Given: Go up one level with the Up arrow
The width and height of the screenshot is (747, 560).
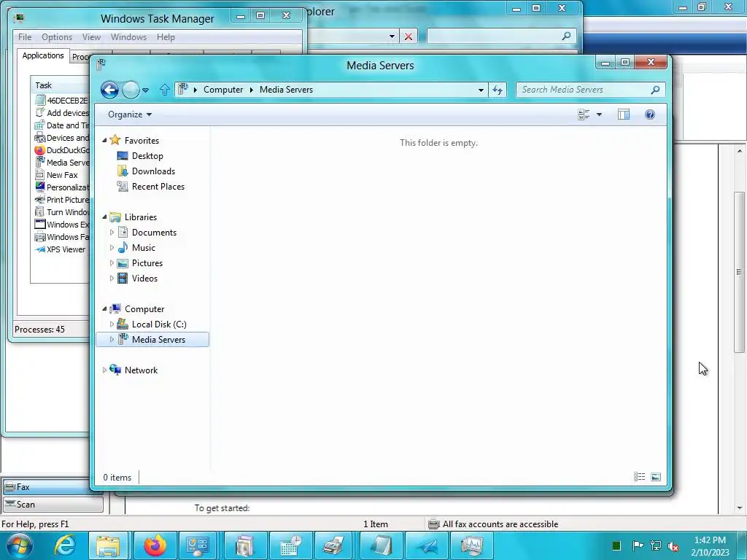Looking at the screenshot, I should pyautogui.click(x=164, y=90).
